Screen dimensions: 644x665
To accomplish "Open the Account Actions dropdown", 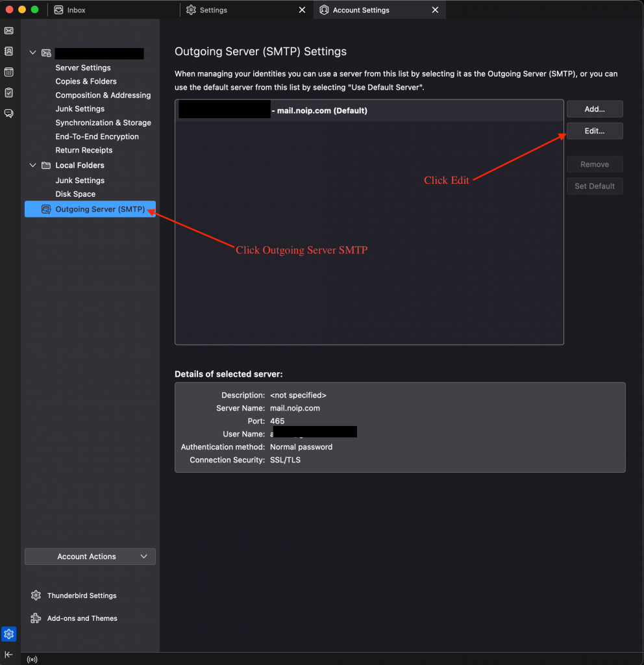I will click(90, 557).
